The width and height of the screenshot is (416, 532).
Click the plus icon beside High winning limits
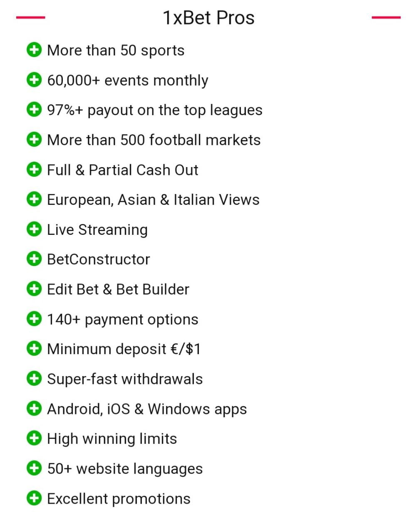34,438
